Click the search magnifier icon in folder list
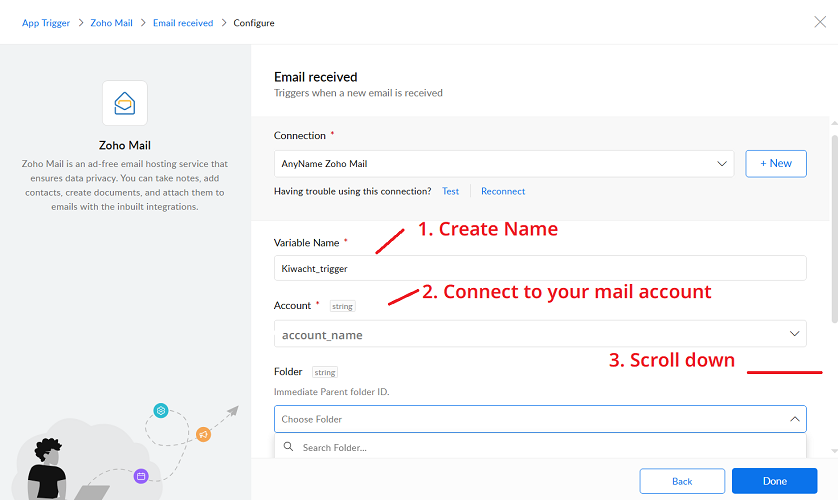 [x=289, y=447]
